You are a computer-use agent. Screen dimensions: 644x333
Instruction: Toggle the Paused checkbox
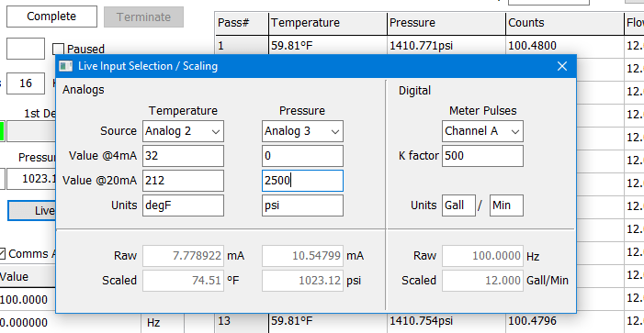coord(58,50)
